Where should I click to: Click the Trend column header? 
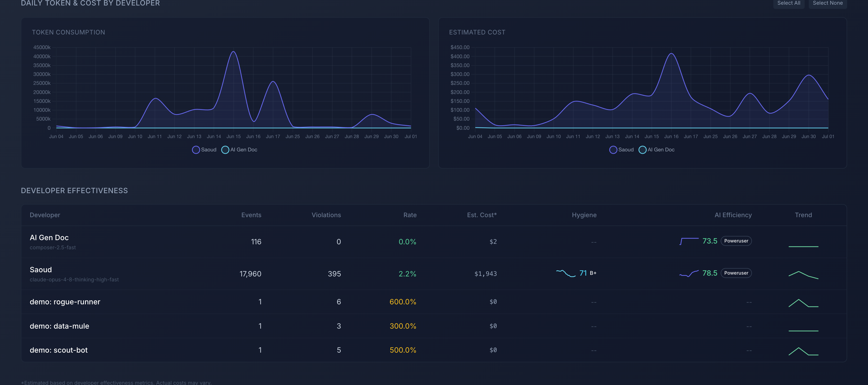[x=803, y=215]
